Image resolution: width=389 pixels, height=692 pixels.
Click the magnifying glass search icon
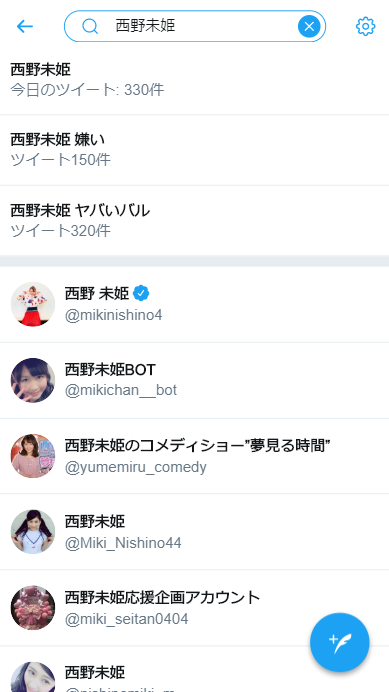[x=90, y=26]
